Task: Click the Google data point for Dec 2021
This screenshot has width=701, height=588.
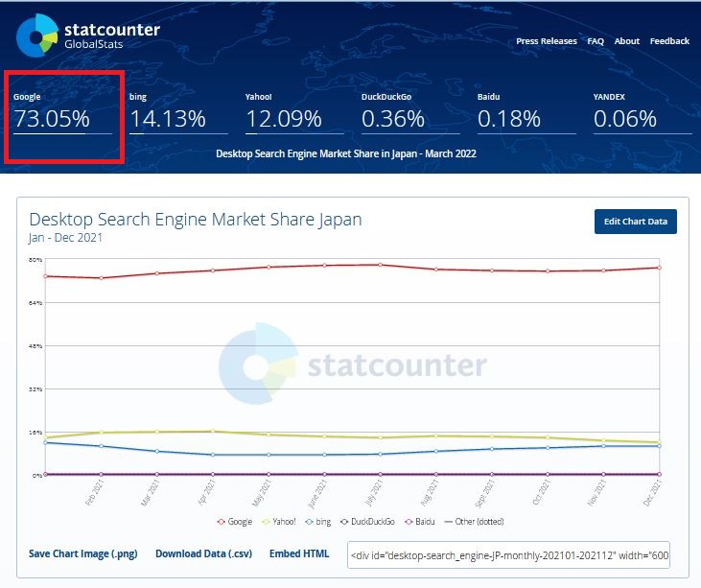Action: tap(659, 268)
